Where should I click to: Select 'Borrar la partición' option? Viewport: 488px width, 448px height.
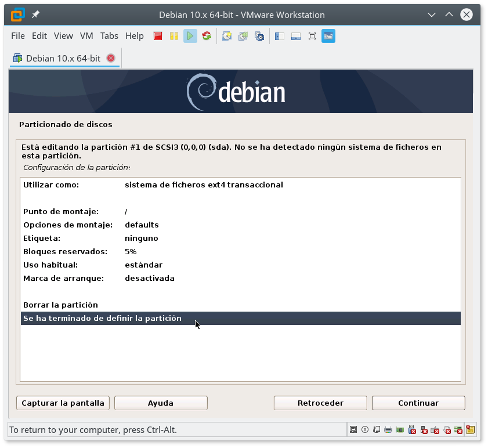coord(241,305)
